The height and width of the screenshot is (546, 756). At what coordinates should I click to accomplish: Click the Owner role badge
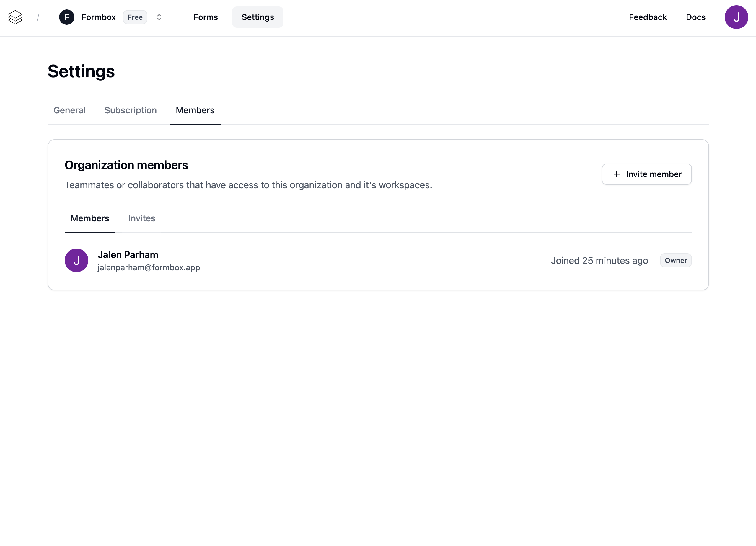[675, 261]
